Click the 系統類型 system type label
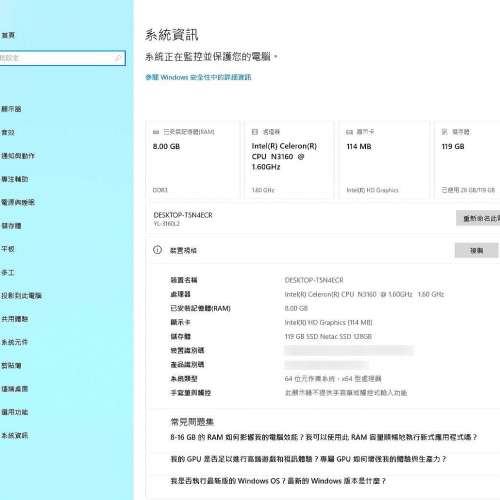Image resolution: width=500 pixels, height=500 pixels. (184, 379)
